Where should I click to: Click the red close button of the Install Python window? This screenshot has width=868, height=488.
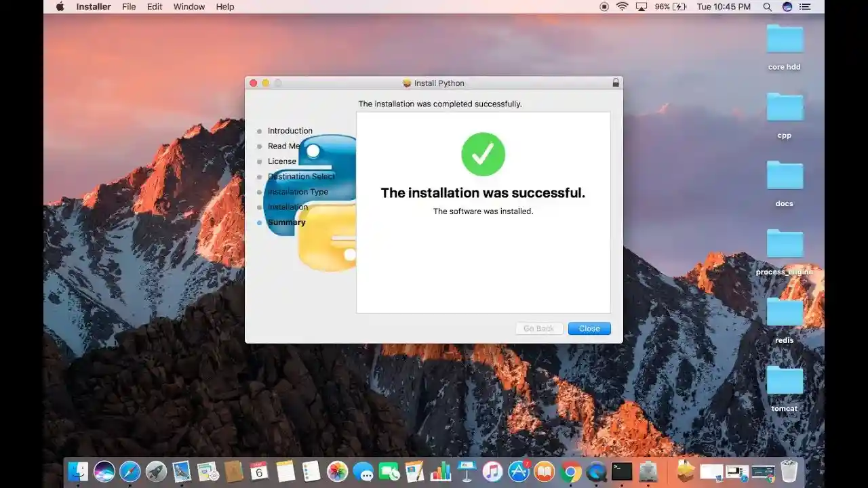[x=254, y=83]
